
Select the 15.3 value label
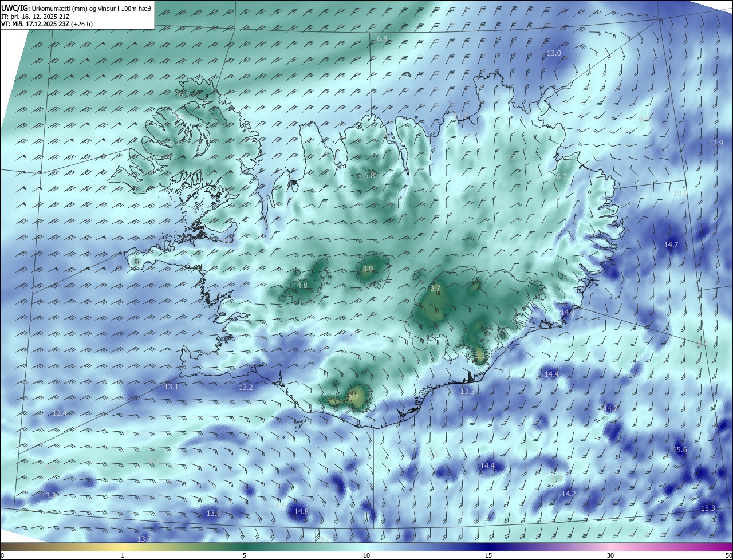[x=708, y=508]
